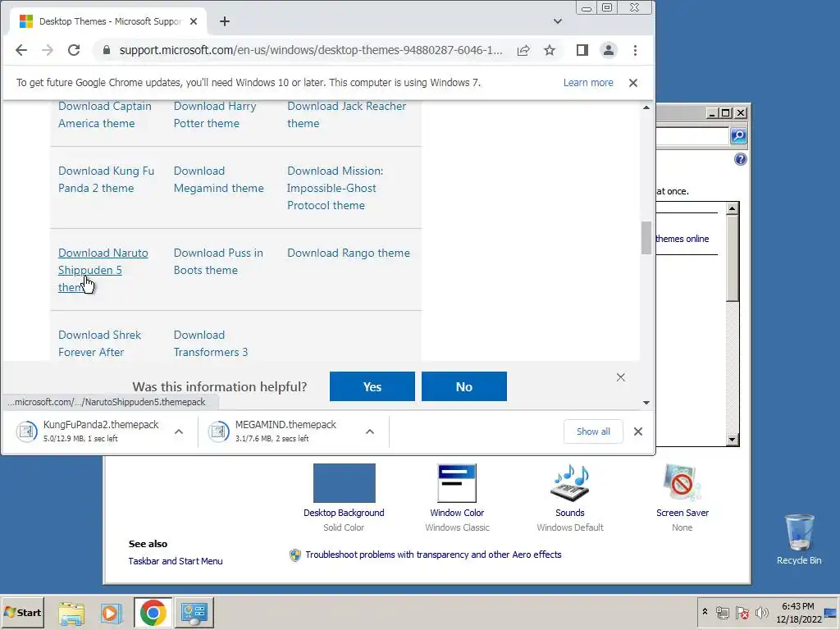
Task: Click the volume speaker tray icon
Action: [x=761, y=613]
